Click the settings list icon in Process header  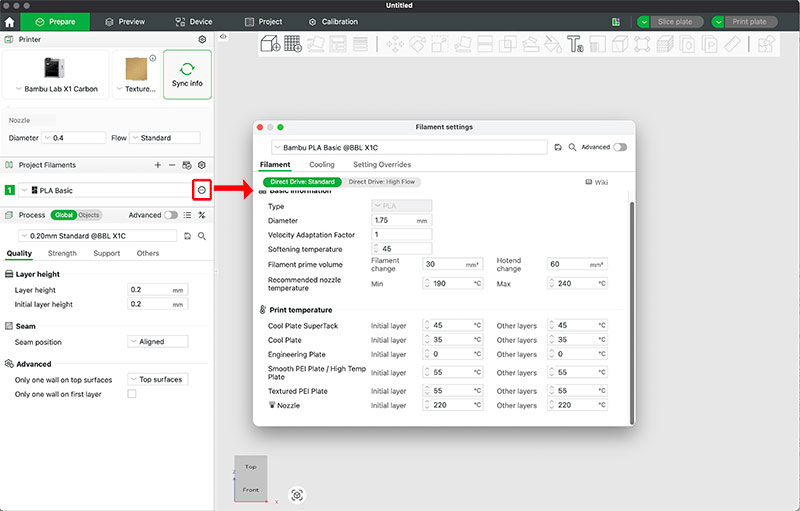(x=187, y=215)
